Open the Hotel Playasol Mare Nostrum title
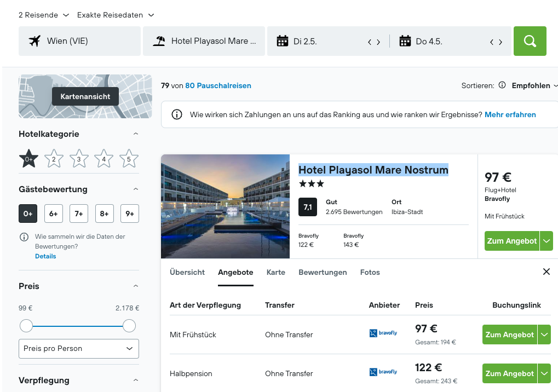The image size is (558, 392). (x=373, y=170)
